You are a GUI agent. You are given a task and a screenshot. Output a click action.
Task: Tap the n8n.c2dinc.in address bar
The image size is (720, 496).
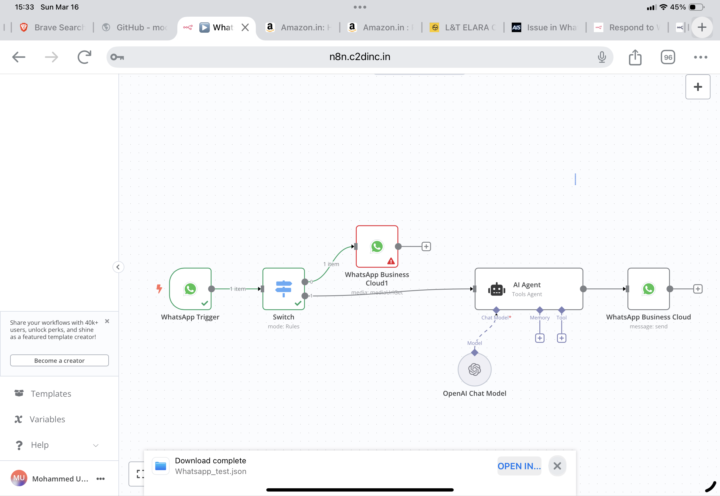(360, 57)
